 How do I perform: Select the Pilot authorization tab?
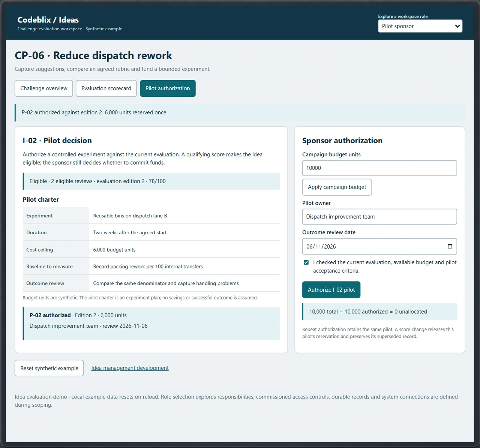click(168, 88)
